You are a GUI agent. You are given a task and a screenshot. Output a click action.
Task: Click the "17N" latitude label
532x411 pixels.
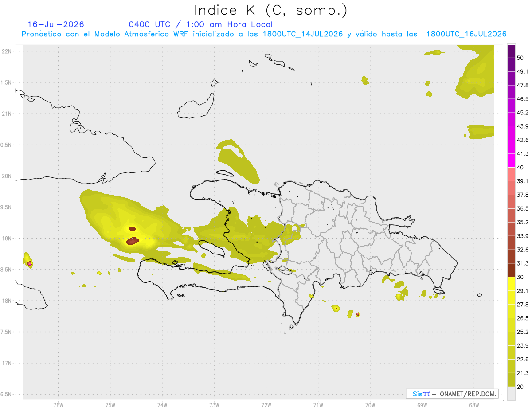7,364
